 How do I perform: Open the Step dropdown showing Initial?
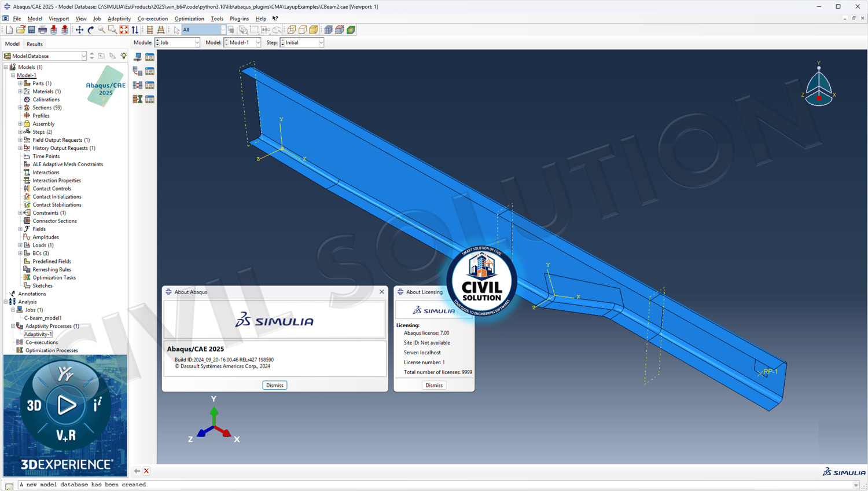tap(302, 43)
